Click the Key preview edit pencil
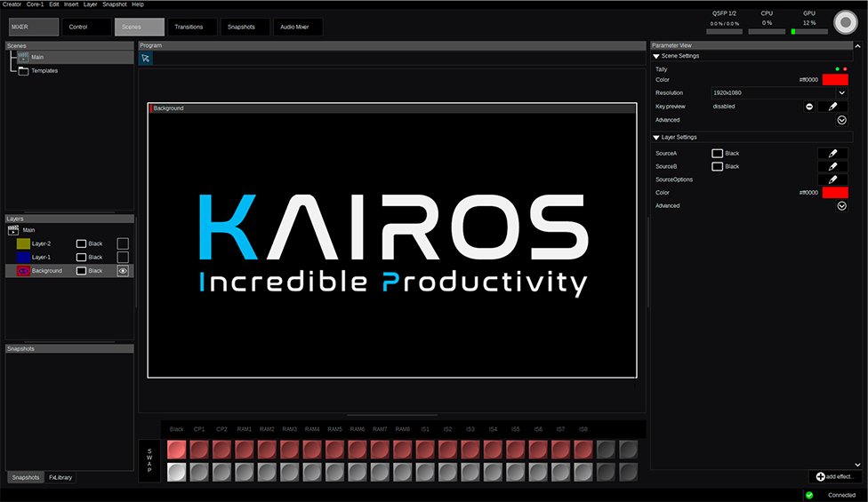 coord(832,106)
